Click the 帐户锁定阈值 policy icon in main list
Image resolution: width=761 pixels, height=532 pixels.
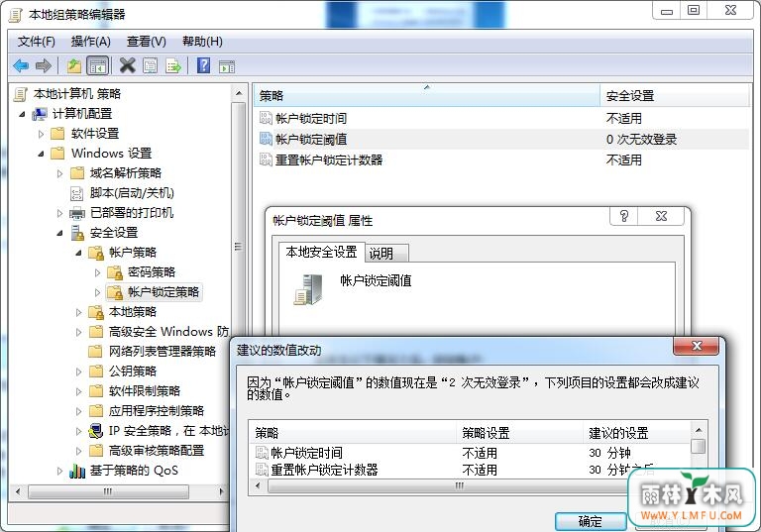point(266,139)
